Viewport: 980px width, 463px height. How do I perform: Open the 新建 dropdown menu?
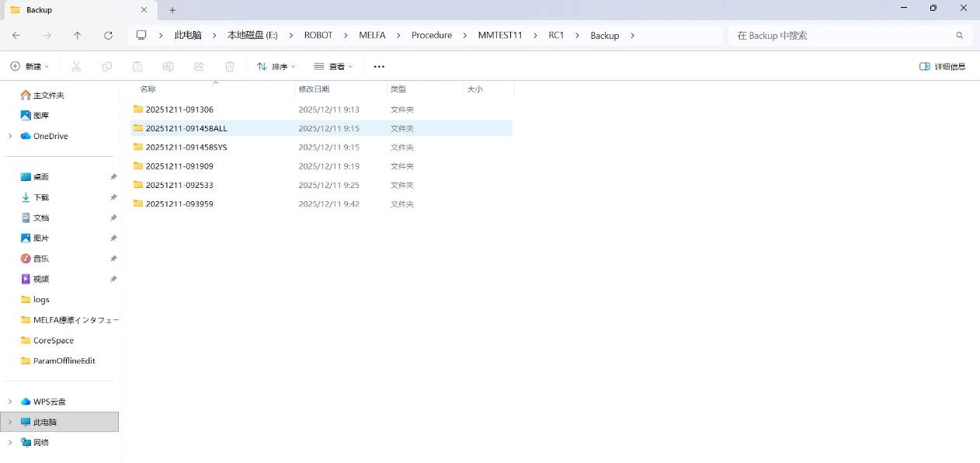(x=30, y=66)
